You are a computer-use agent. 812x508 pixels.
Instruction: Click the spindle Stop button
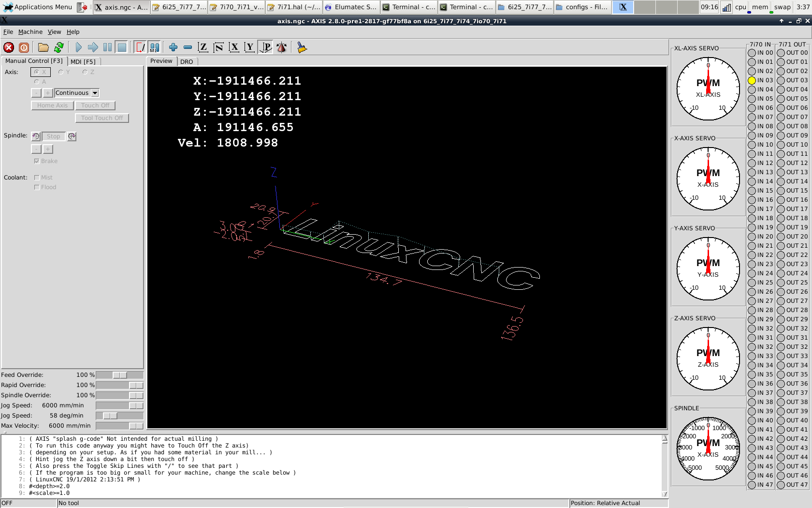[x=54, y=136]
